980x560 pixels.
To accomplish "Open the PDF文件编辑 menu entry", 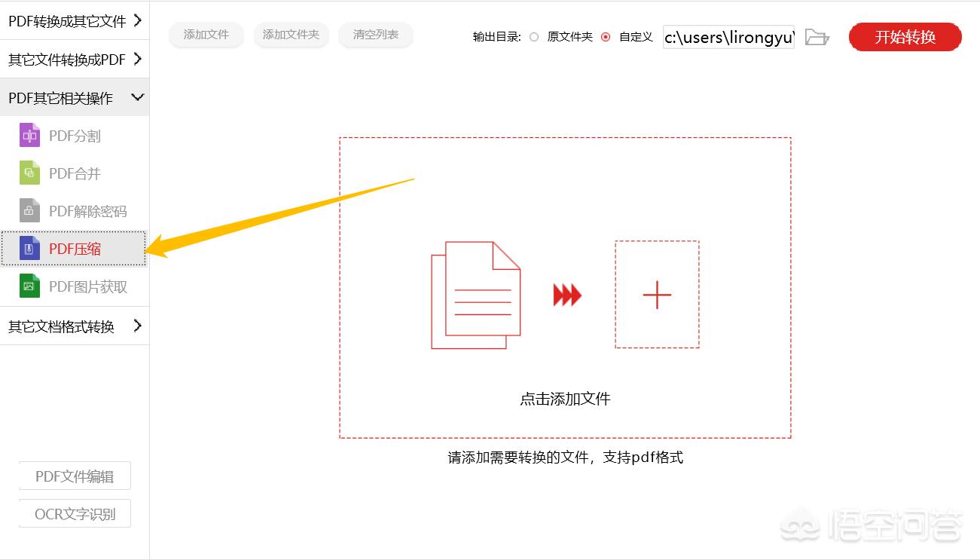I will click(x=74, y=476).
